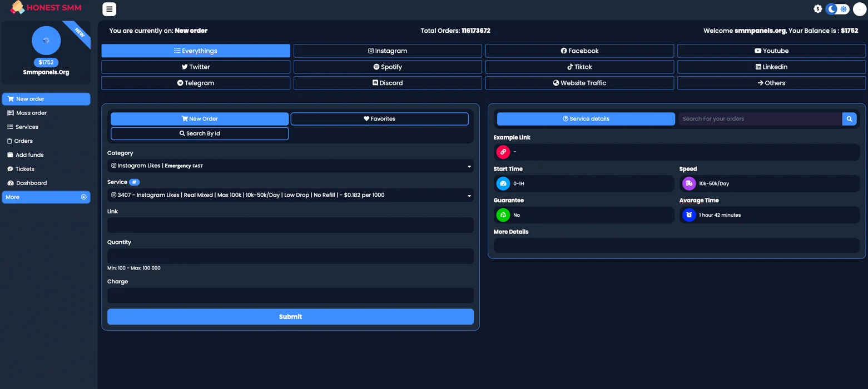Click the Honest SMM logo
The width and height of the screenshot is (868, 389).
(x=46, y=8)
